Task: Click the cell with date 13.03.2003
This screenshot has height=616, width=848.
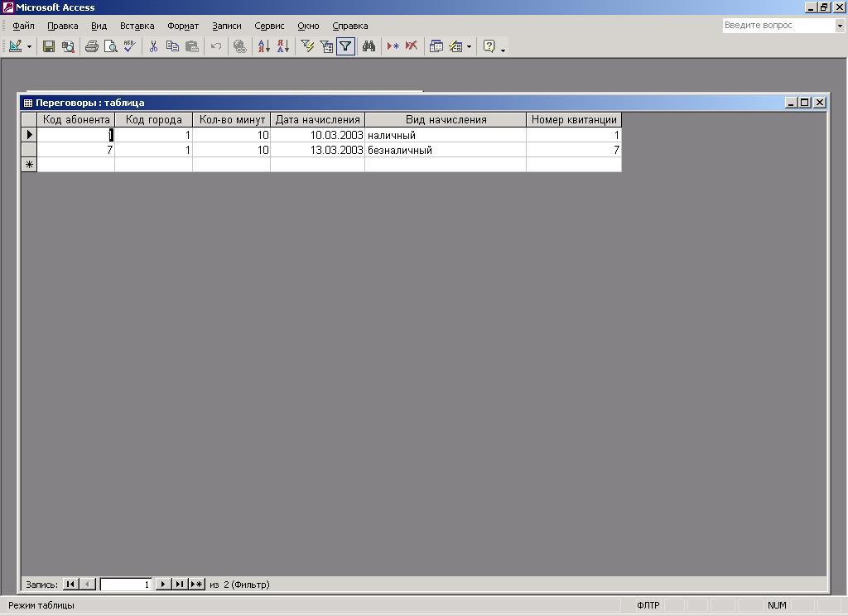Action: [318, 150]
